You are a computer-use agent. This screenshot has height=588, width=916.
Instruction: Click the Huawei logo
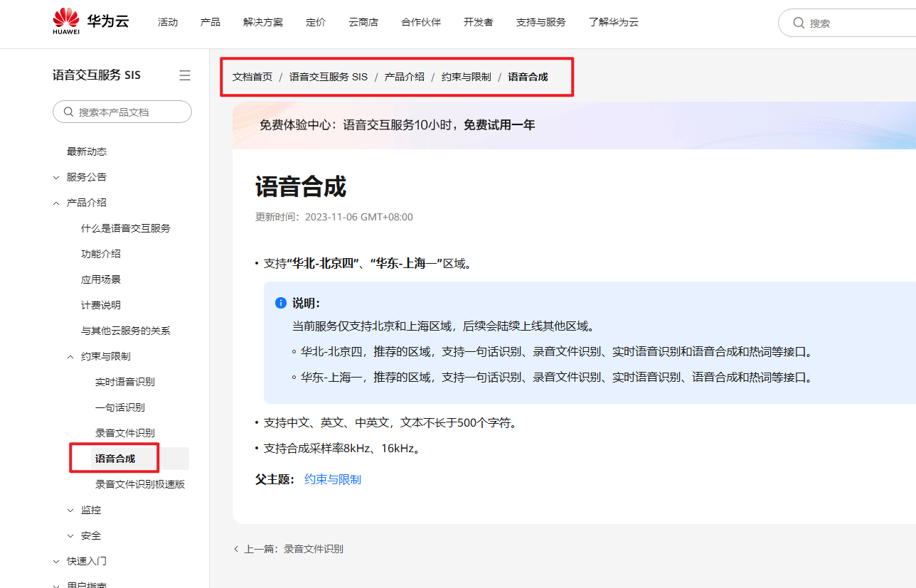[x=66, y=21]
